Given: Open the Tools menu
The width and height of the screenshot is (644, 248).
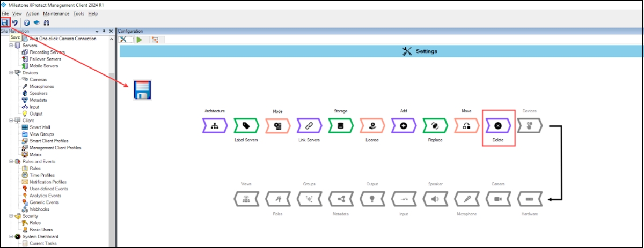Looking at the screenshot, I should 78,13.
